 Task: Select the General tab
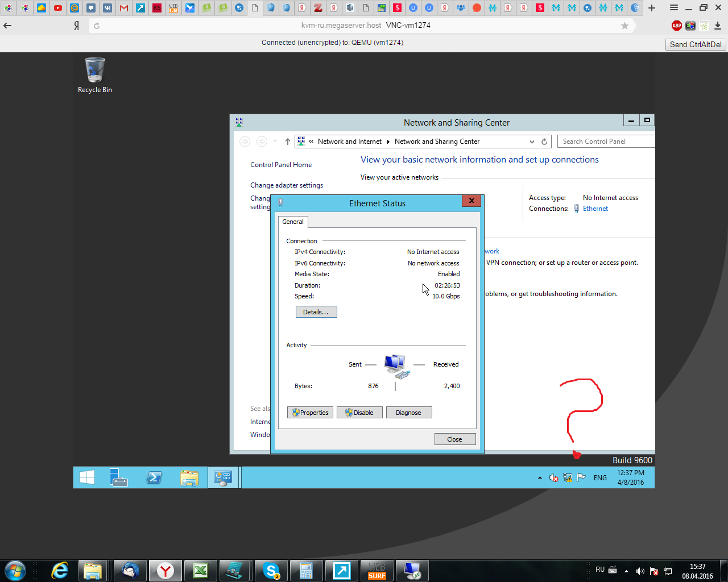pyautogui.click(x=293, y=222)
